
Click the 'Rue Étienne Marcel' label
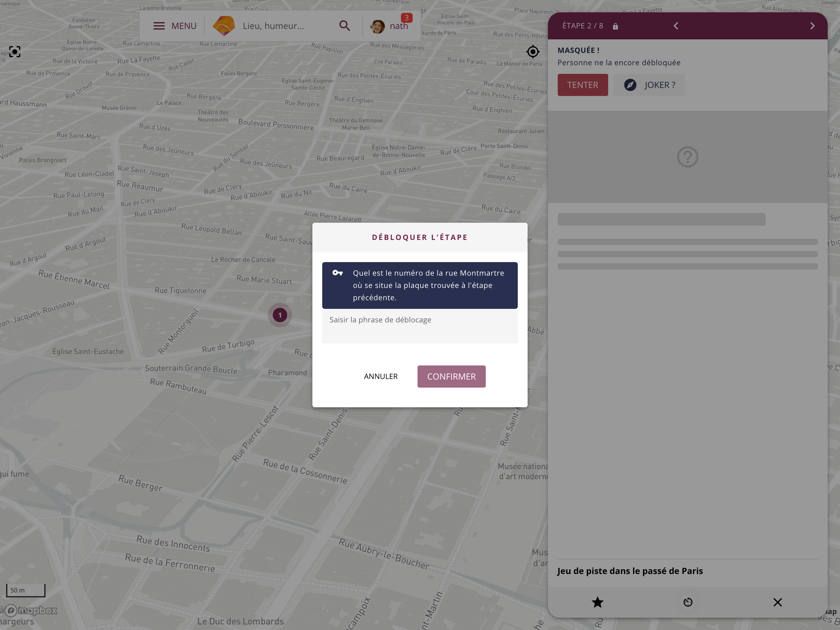pos(74,280)
